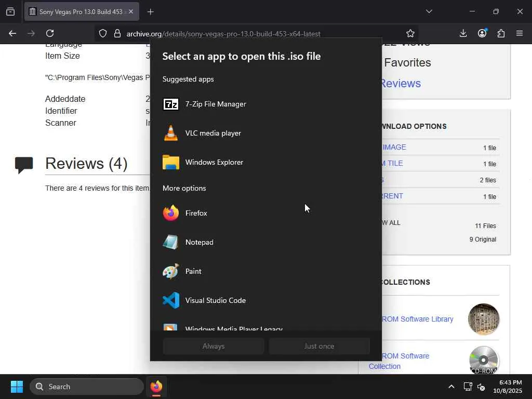
Task: Click the browser forward arrow
Action: 31,33
